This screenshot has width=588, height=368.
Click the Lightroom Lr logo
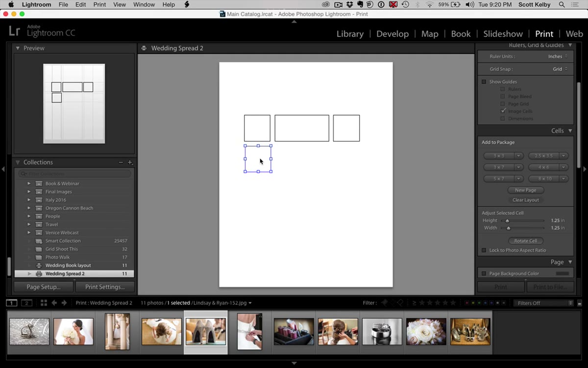14,31
